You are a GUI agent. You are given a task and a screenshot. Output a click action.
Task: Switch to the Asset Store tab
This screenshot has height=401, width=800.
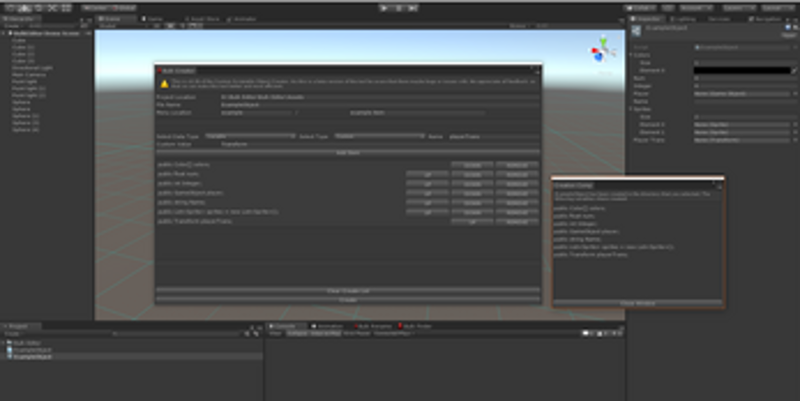202,19
